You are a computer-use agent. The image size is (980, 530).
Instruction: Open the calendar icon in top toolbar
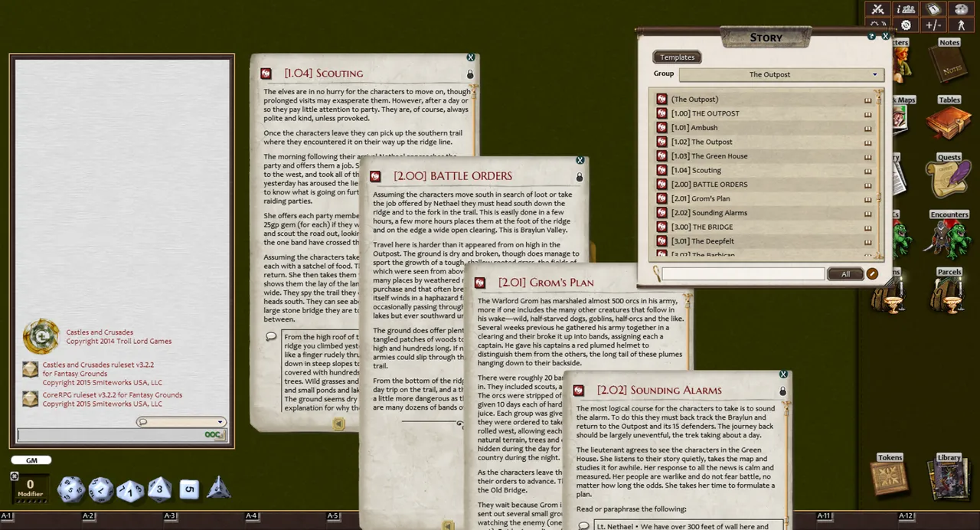click(933, 9)
